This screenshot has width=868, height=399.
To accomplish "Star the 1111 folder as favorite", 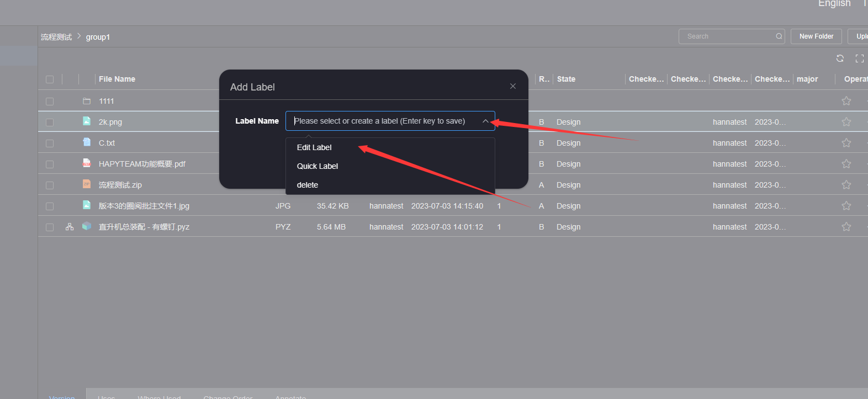I will click(846, 101).
